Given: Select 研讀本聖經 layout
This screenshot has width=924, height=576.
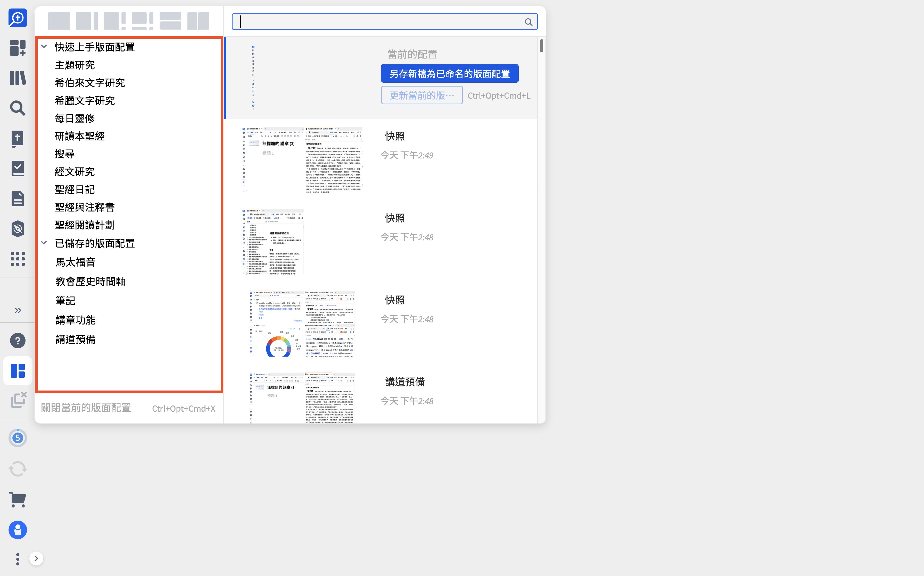Looking at the screenshot, I should tap(80, 136).
